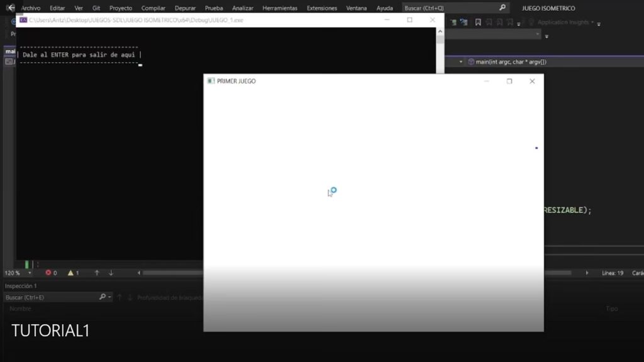Viewport: 644px width, 362px height.
Task: Click the search magnifier icon in Buscar (Ctrl+Q)
Action: [502, 8]
